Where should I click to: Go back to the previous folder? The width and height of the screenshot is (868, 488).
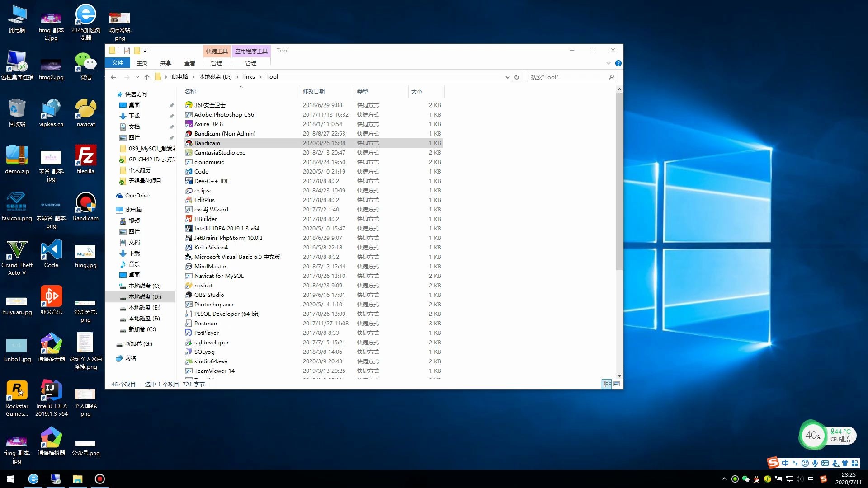coord(113,77)
